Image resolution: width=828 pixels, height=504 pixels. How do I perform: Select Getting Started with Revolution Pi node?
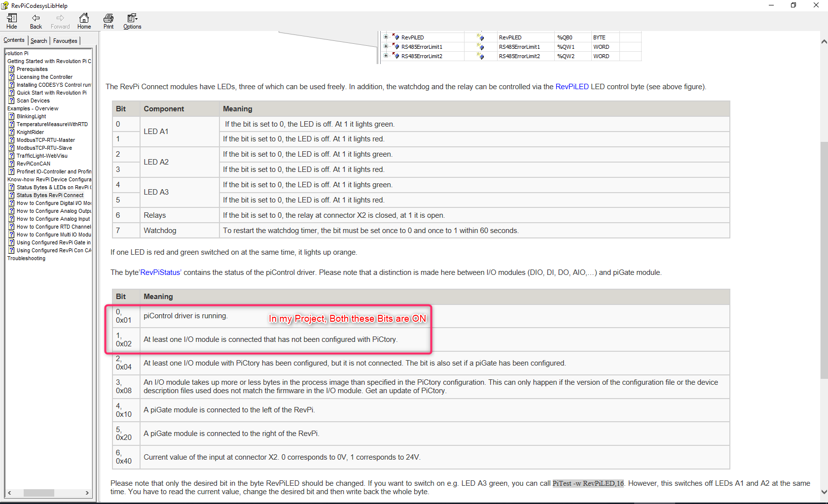(49, 61)
